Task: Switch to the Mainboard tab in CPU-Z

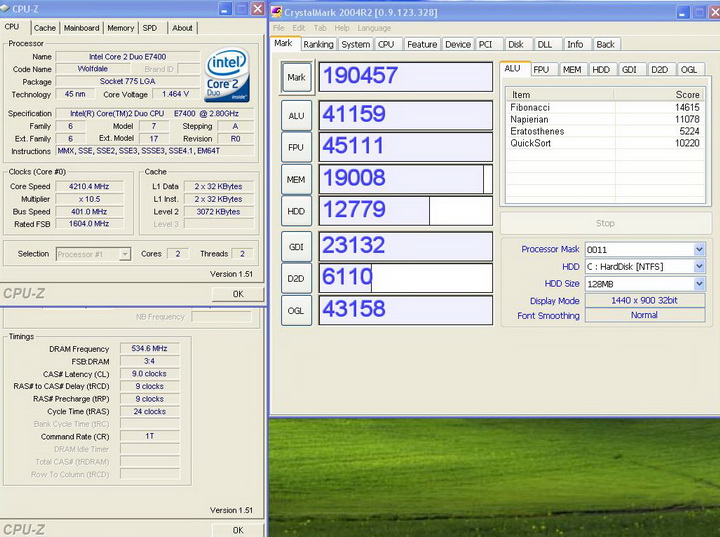Action: [x=81, y=28]
